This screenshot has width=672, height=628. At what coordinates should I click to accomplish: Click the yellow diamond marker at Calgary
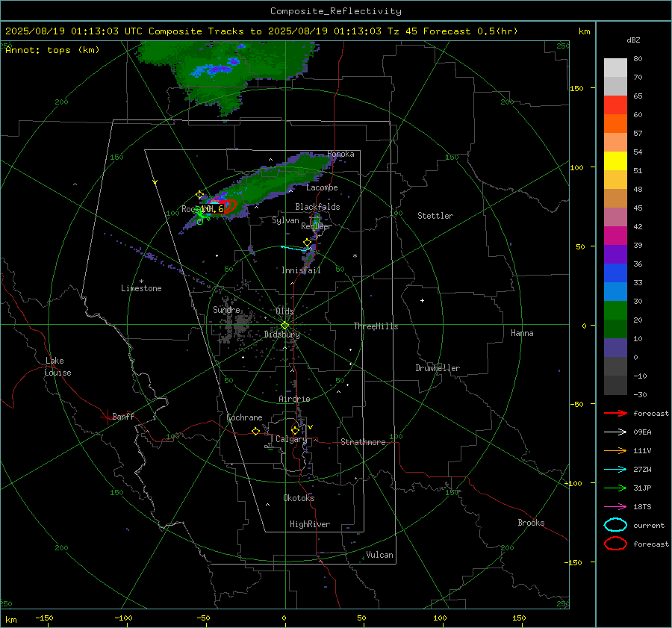295,430
